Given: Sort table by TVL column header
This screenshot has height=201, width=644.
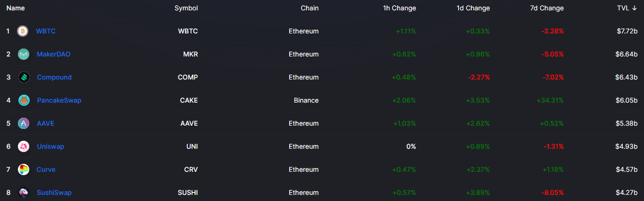Looking at the screenshot, I should pyautogui.click(x=627, y=8).
